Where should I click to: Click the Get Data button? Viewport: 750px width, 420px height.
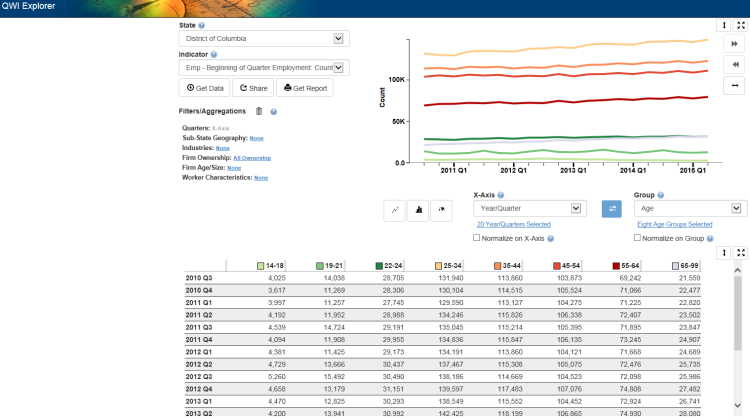[x=205, y=88]
